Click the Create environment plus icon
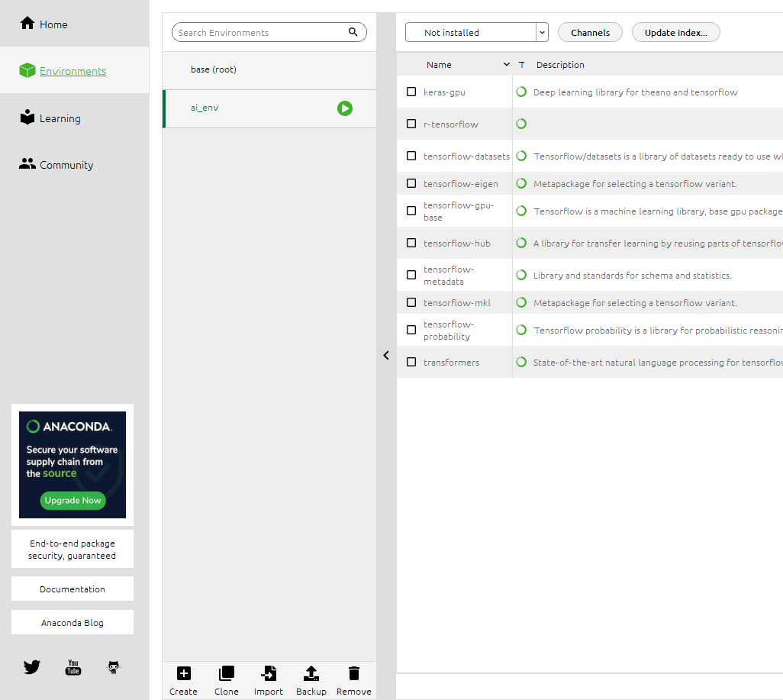Viewport: 783px width, 700px height. (x=183, y=673)
